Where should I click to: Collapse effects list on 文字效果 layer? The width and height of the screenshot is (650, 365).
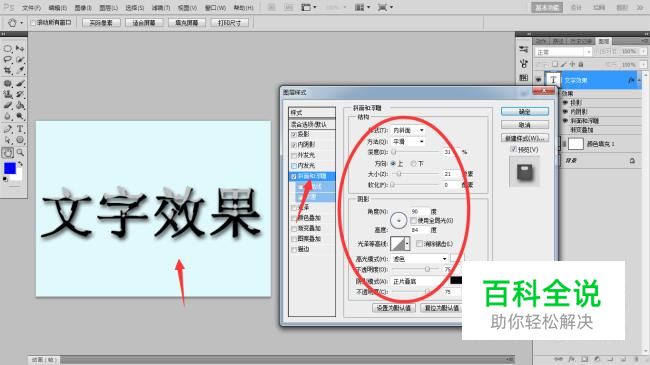(640, 80)
